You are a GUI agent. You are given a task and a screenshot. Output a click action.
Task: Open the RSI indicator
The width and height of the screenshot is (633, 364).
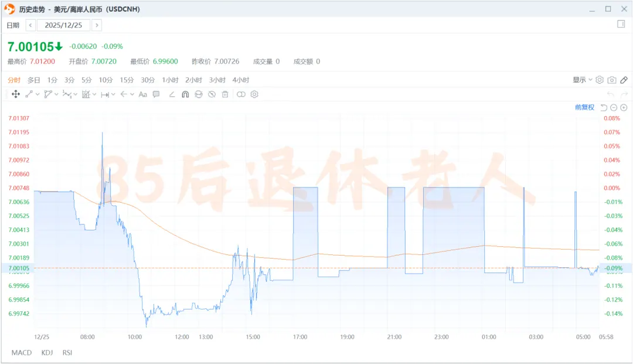[67, 353]
